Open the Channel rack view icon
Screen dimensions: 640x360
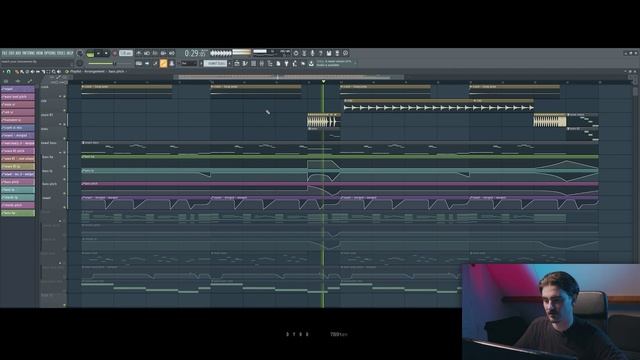[x=253, y=64]
